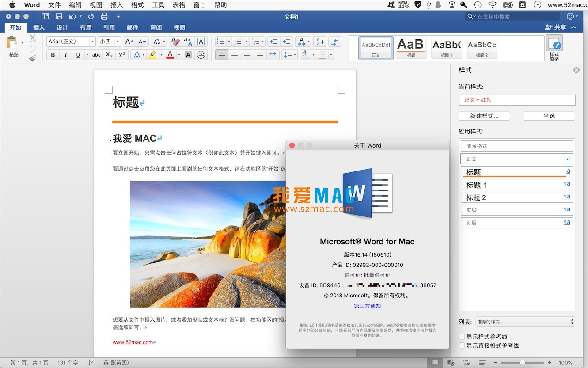Decrease font size with the A-down icon

click(x=142, y=42)
